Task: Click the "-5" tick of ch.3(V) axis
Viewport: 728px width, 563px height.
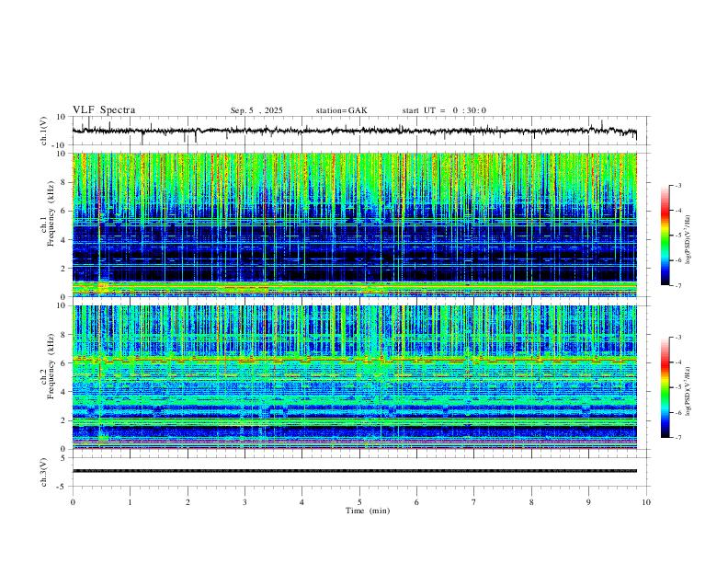Action: pyautogui.click(x=63, y=487)
